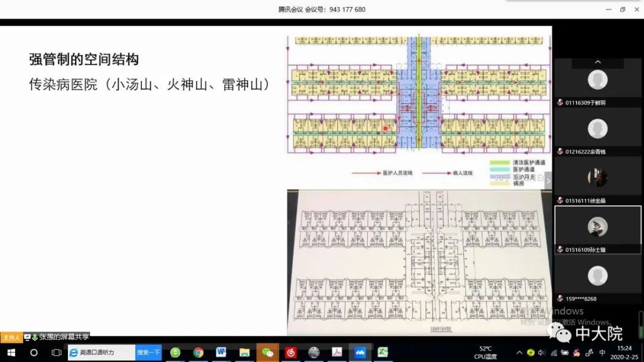Click the 张愚的屏幕共享 sharing label
This screenshot has width=644, height=362.
pos(64,338)
